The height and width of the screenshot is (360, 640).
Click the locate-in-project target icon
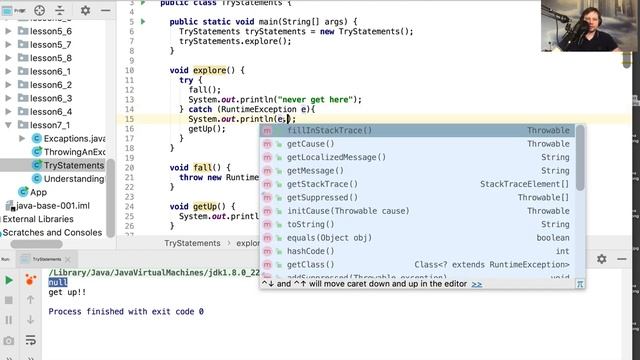[40, 10]
